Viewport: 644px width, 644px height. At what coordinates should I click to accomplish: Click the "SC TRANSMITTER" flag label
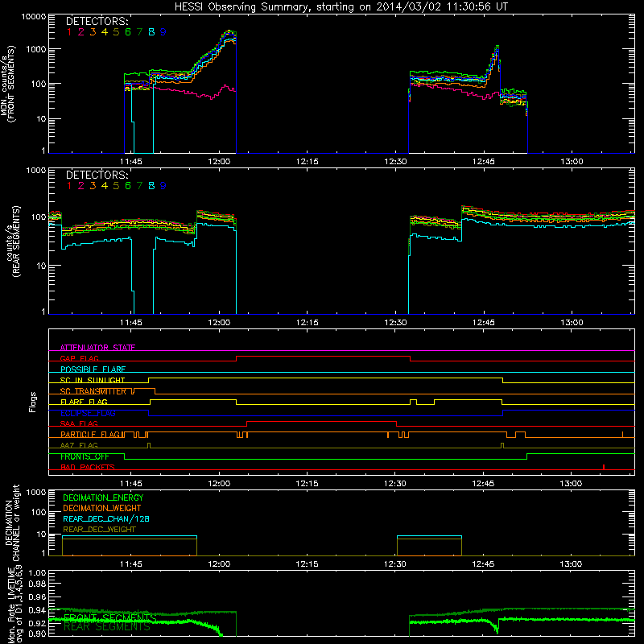pos(93,391)
